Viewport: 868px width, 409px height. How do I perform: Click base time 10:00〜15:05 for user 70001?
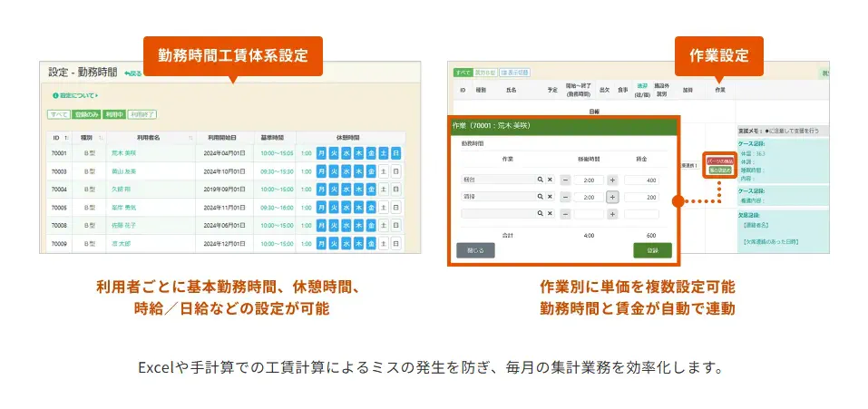[277, 153]
